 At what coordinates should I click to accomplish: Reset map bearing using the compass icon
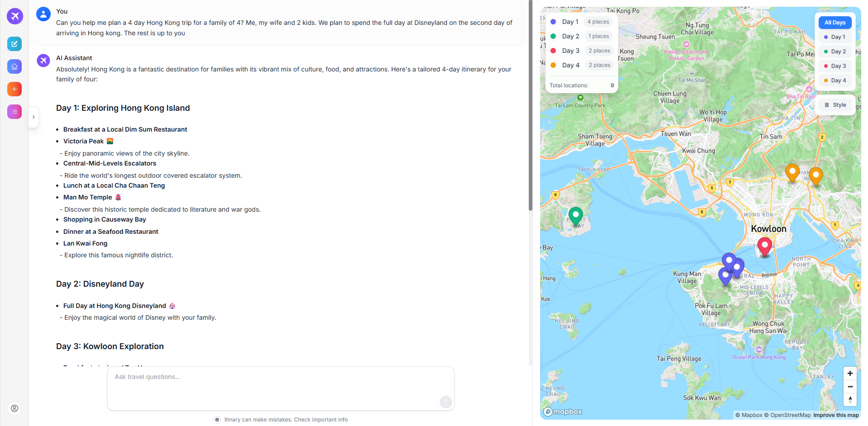coord(850,400)
